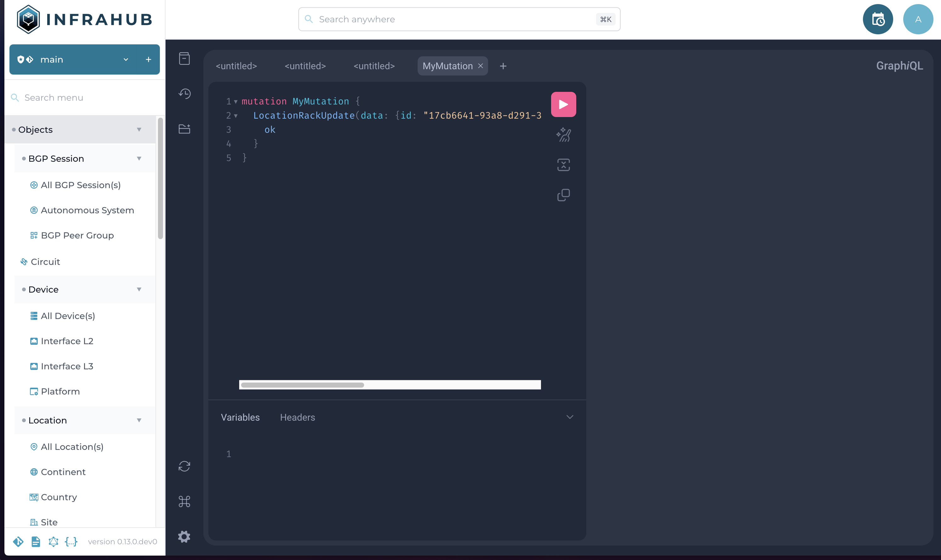Prettify the query using the wand icon
Screen dimensions: 941x560
point(563,135)
